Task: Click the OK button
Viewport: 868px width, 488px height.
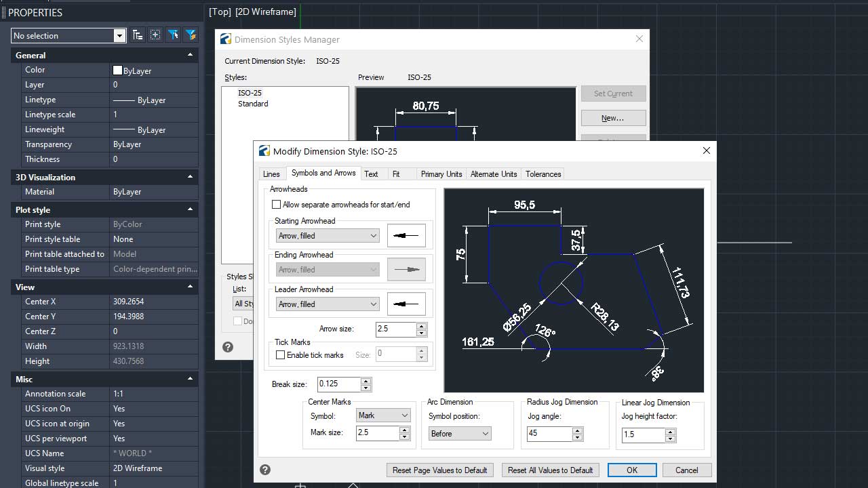Action: 631,470
